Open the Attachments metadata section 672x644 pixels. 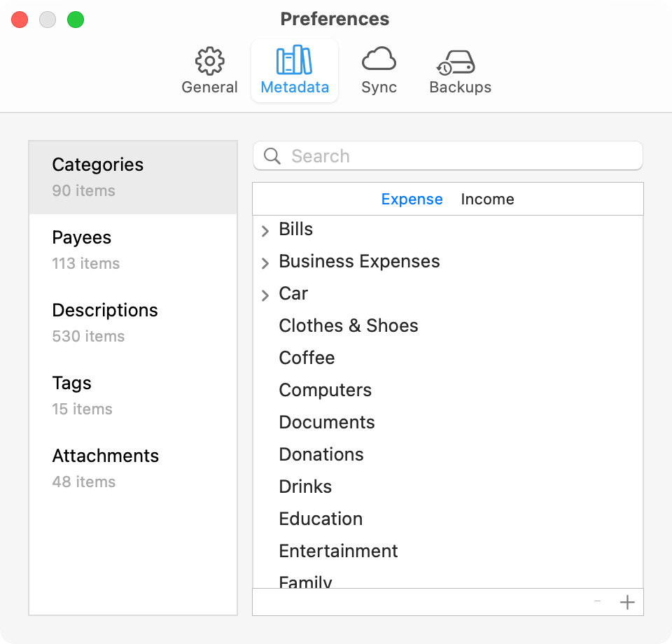point(133,469)
